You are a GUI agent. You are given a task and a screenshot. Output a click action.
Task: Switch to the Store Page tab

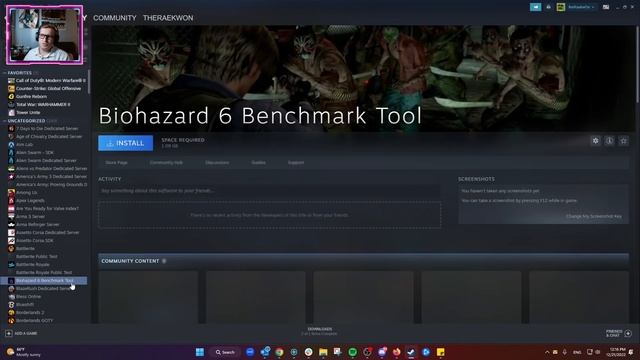coord(116,162)
